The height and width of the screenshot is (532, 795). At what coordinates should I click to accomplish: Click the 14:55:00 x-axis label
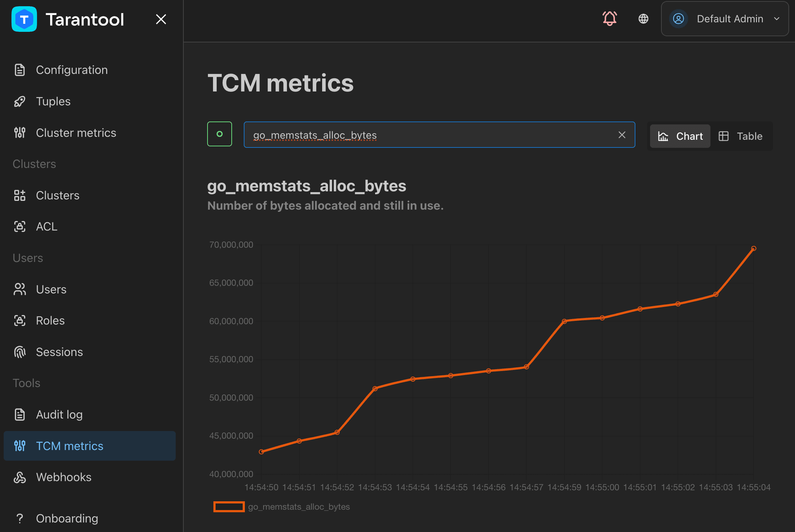pos(602,487)
